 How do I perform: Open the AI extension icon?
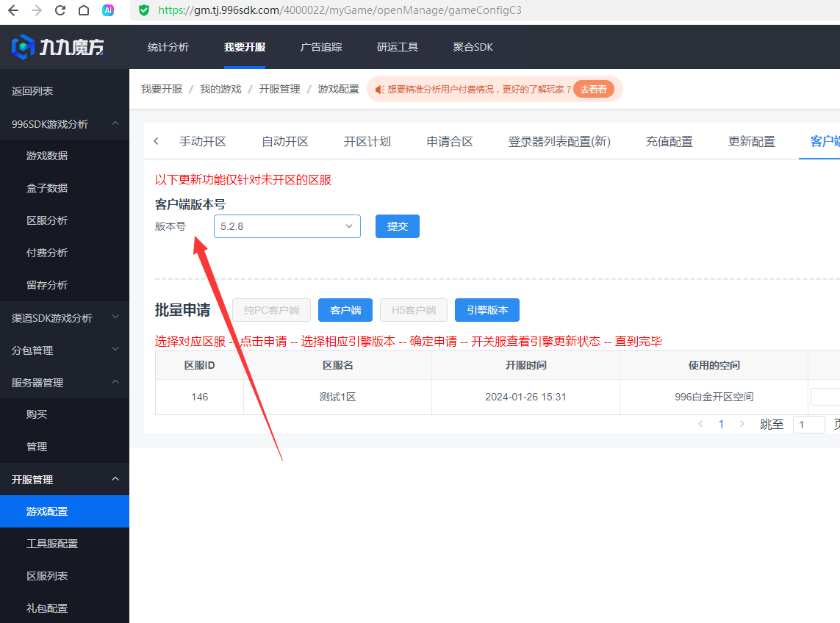[x=108, y=10]
